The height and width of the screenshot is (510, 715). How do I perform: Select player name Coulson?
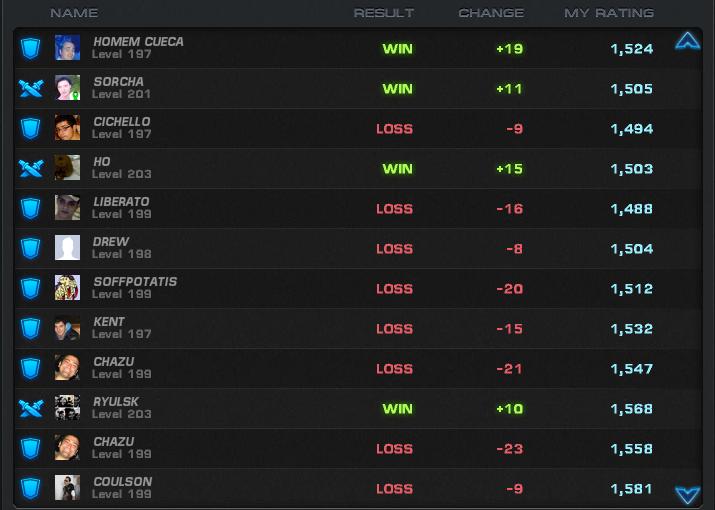tap(122, 482)
